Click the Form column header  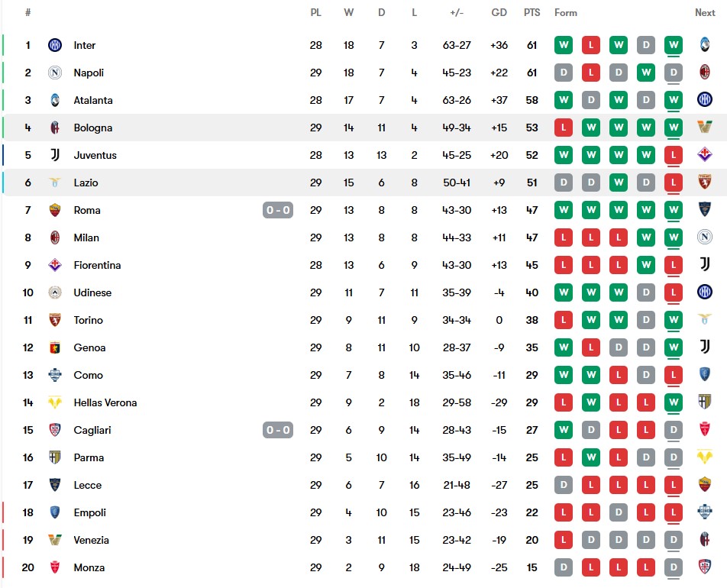tap(566, 13)
